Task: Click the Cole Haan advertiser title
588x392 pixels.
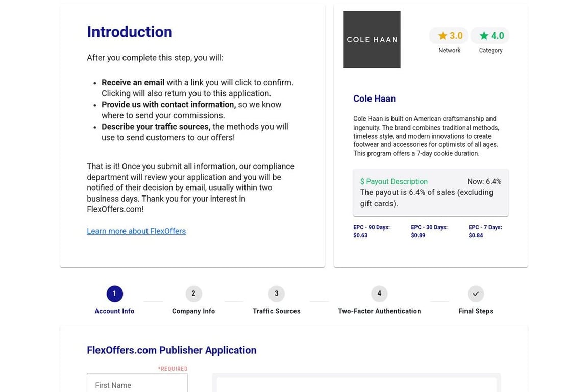Action: 374,99
